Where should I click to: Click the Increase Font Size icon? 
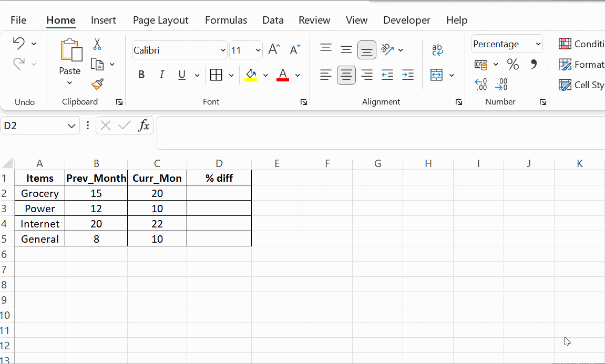pyautogui.click(x=274, y=50)
